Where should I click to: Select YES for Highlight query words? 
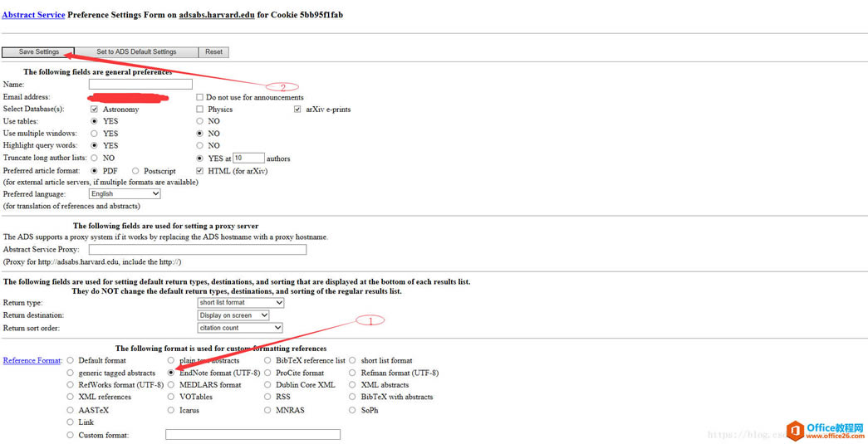[94, 145]
